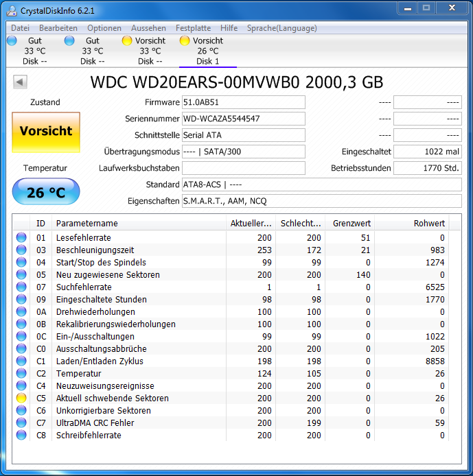Select the Suchfehlerrate parameter name
Viewport: 473px width, 476px height.
tap(84, 287)
